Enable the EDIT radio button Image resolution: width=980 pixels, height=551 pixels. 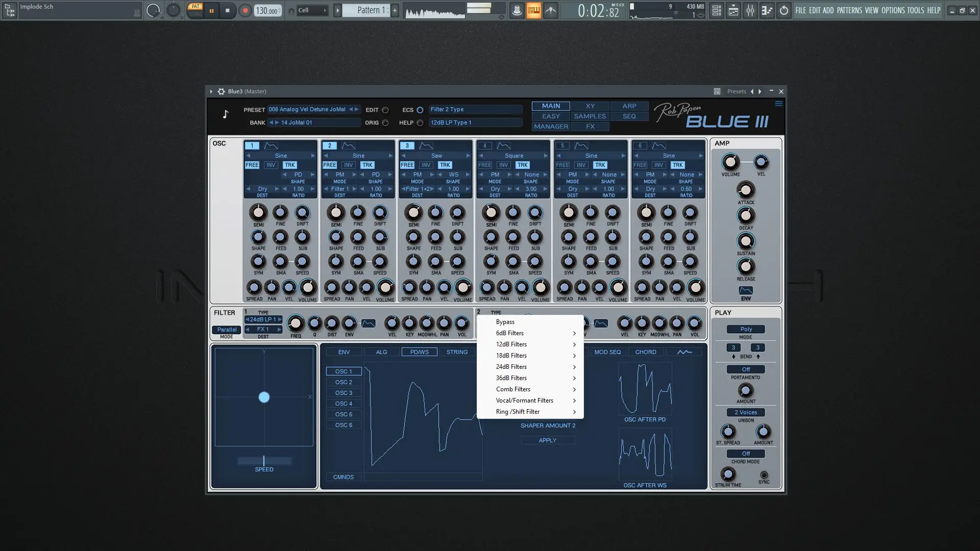click(385, 110)
